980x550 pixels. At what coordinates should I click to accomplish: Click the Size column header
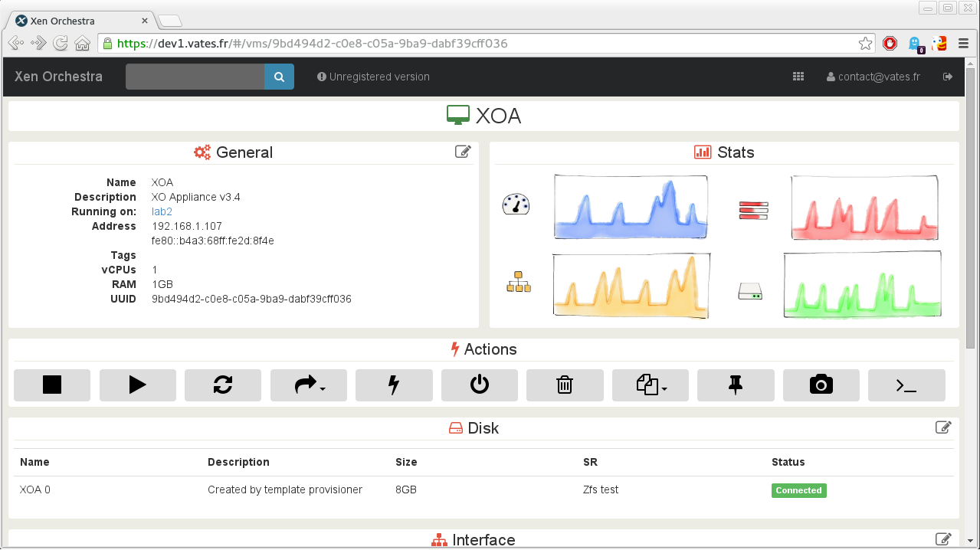pos(406,462)
